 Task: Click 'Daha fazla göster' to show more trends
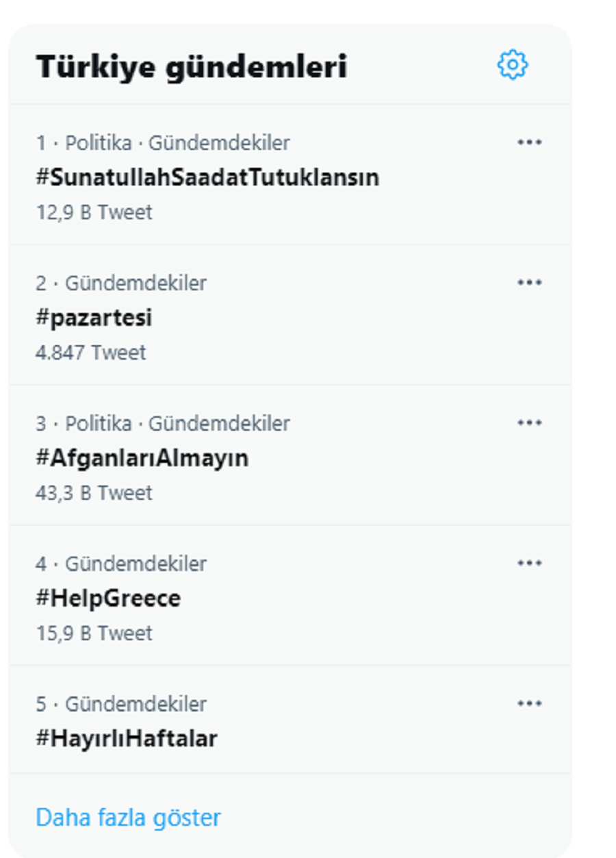coord(127,816)
